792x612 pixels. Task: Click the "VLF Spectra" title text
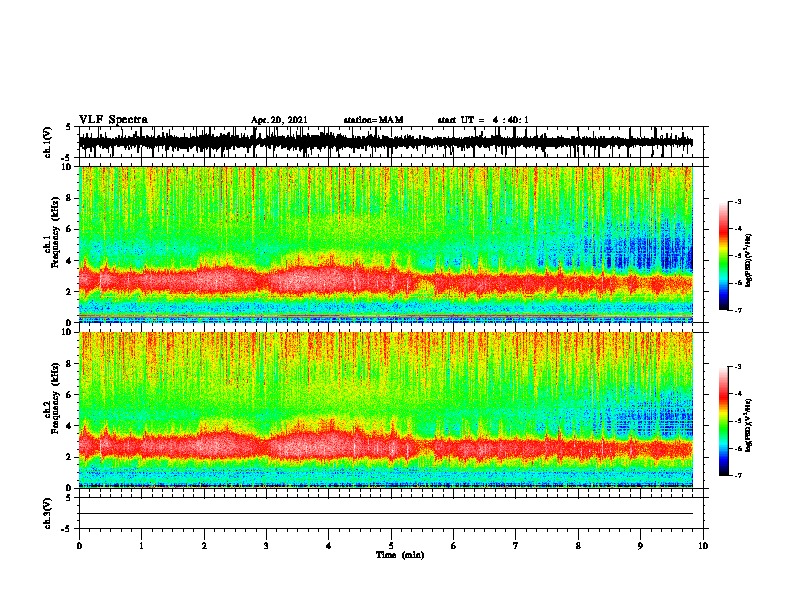[114, 120]
